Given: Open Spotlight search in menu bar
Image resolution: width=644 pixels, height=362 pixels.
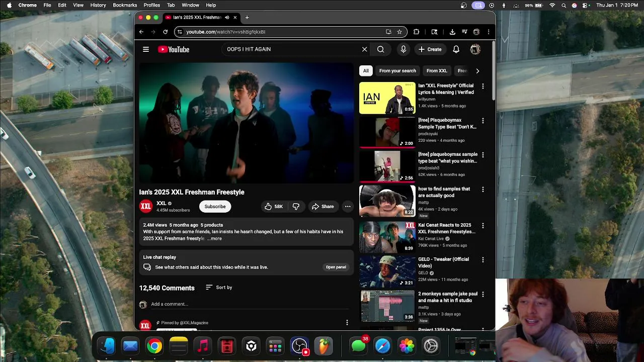Looking at the screenshot, I should 563,5.
